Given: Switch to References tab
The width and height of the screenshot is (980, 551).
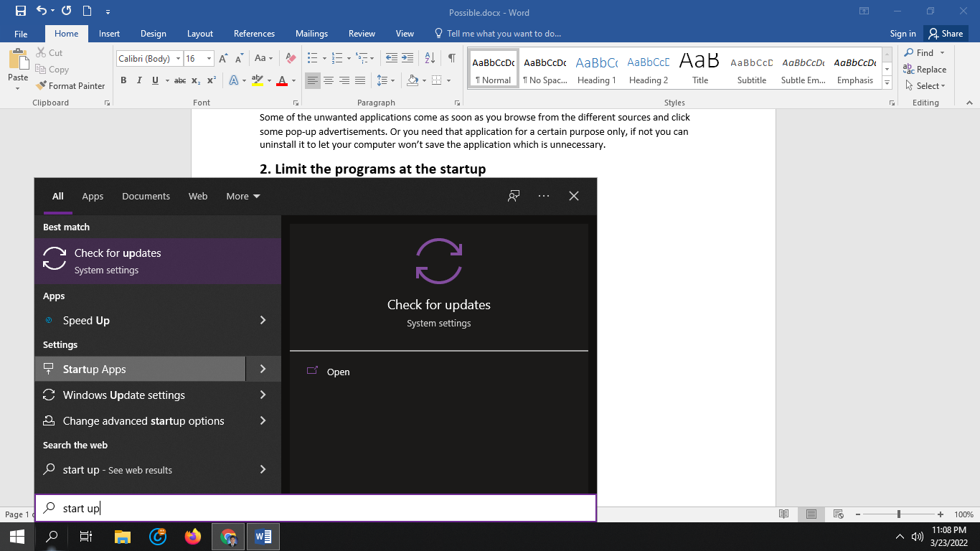Looking at the screenshot, I should coord(254,34).
